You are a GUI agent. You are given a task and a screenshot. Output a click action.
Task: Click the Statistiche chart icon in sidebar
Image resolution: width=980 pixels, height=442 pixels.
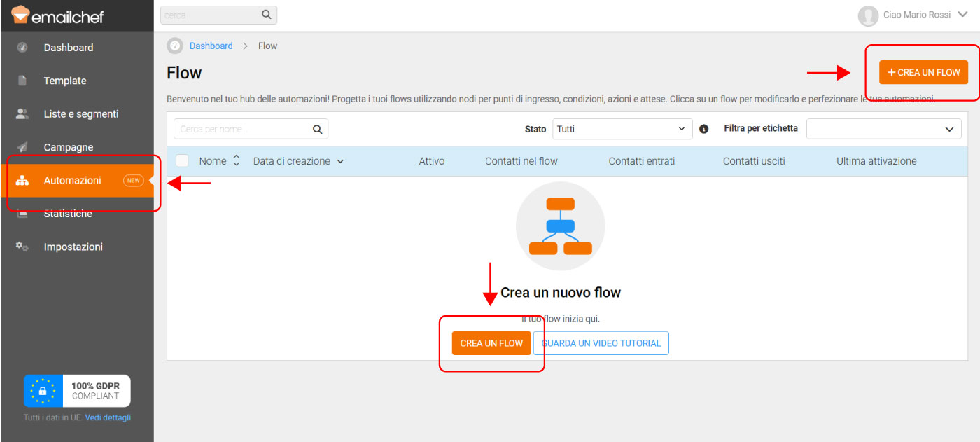coord(22,214)
